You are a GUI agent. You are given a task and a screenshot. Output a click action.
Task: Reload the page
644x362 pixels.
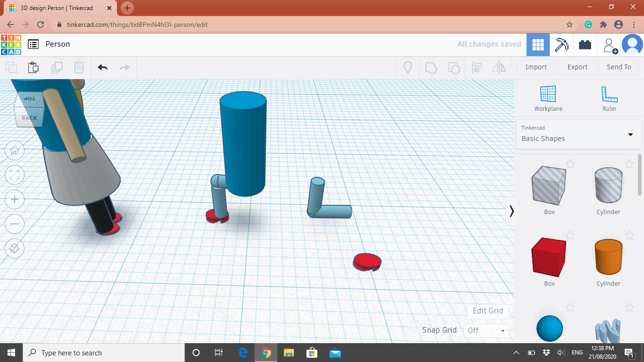pos(41,25)
